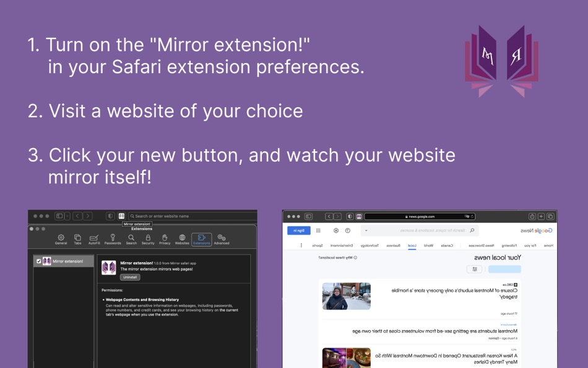Open sidebar dropdown arrow in left Safari window
The height and width of the screenshot is (368, 588).
pos(67,216)
